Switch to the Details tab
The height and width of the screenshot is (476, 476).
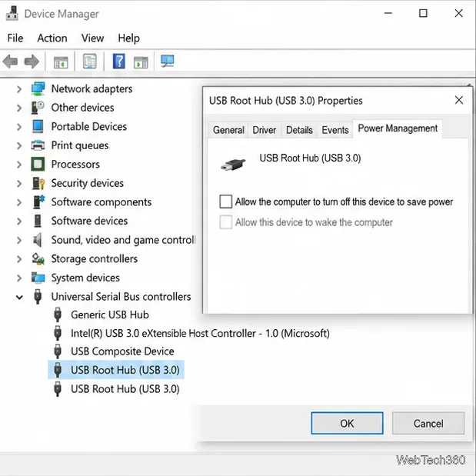(299, 130)
